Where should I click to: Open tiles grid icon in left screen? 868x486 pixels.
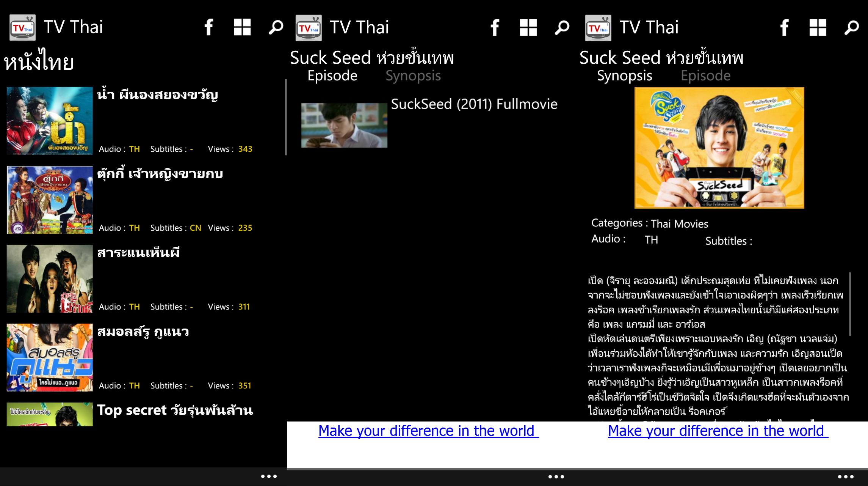(x=242, y=27)
